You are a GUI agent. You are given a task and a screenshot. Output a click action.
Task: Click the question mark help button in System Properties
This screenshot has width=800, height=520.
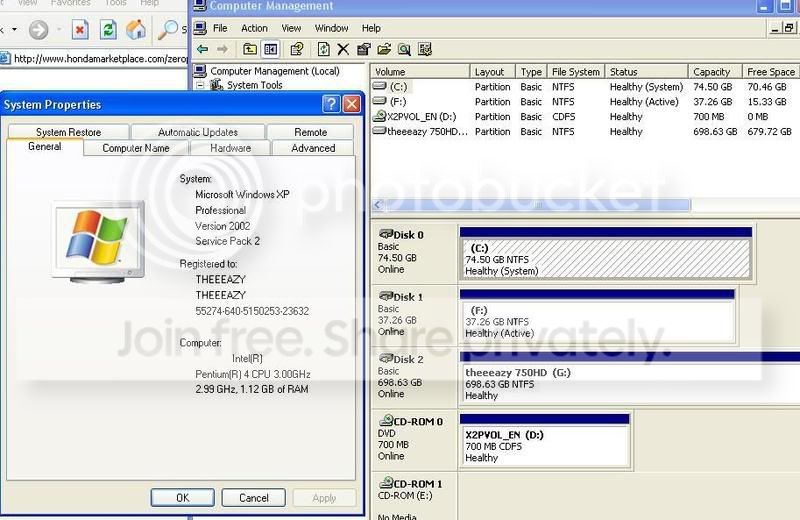(x=331, y=104)
